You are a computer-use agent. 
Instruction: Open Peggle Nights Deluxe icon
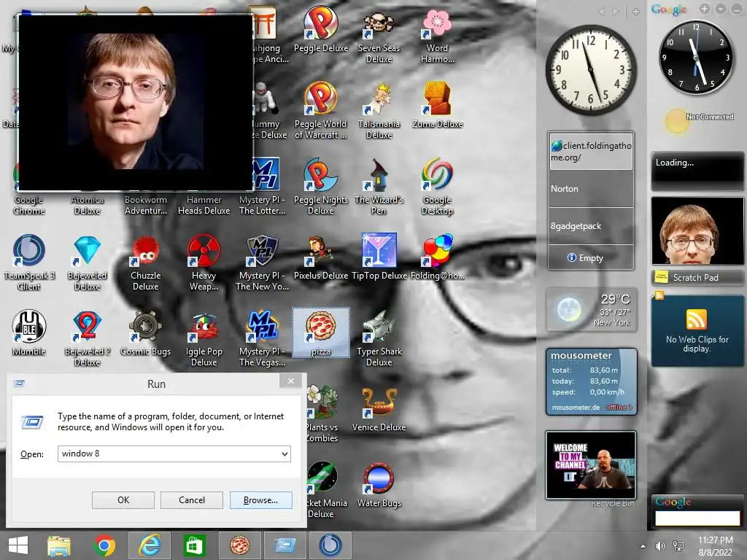click(x=321, y=187)
